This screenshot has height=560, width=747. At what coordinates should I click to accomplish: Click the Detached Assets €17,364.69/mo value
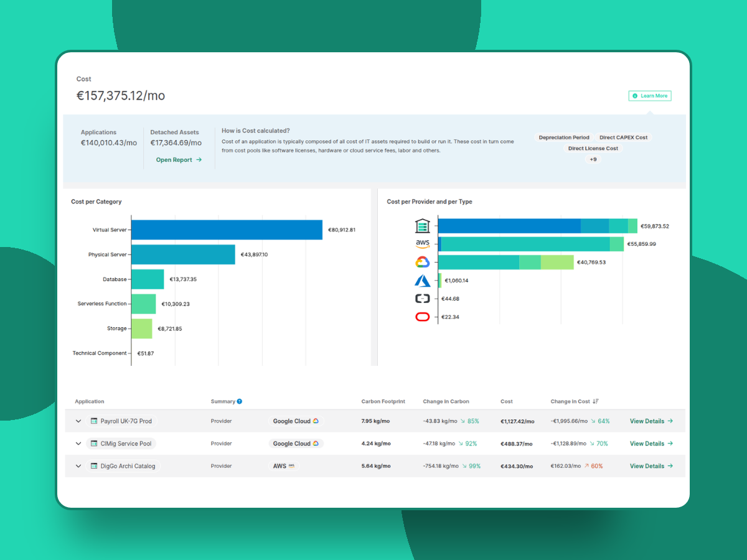point(176,143)
